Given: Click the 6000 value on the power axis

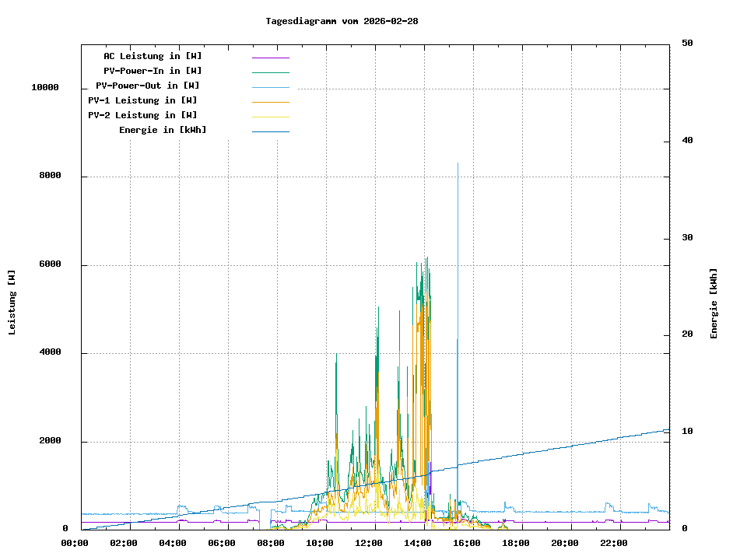Looking at the screenshot, I should [51, 264].
